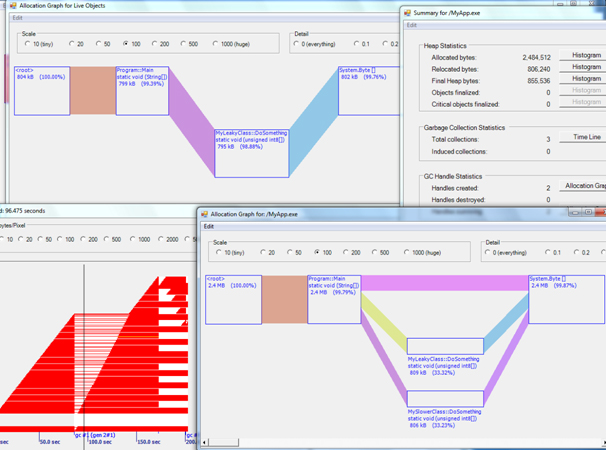Click the left arrow of the /MyApp.exe graph's horizontal scrollbar

[206, 441]
